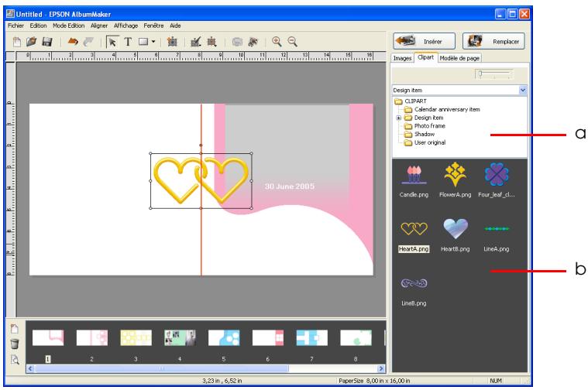Undo the last action
The height and width of the screenshot is (390, 588).
coord(73,42)
